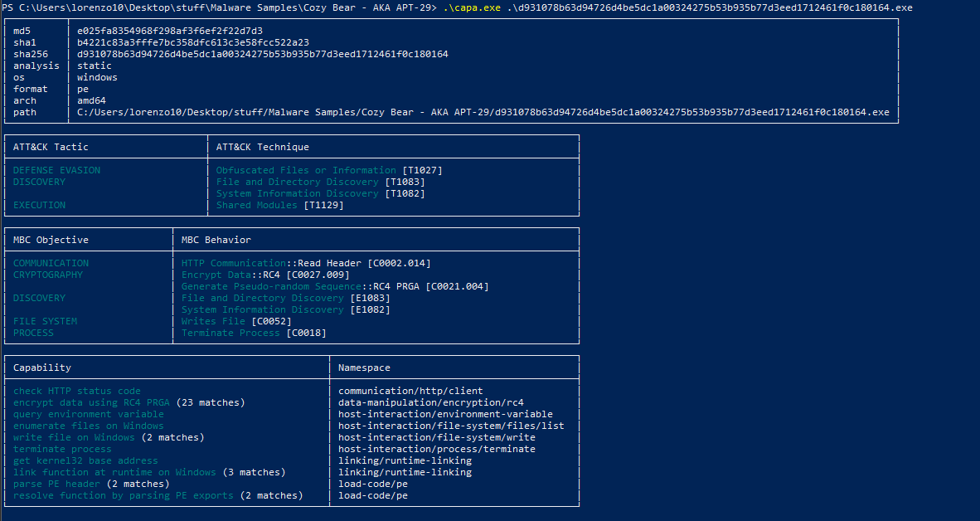The image size is (980, 521).
Task: Click the 'Namespace' column header
Action: [x=364, y=368]
